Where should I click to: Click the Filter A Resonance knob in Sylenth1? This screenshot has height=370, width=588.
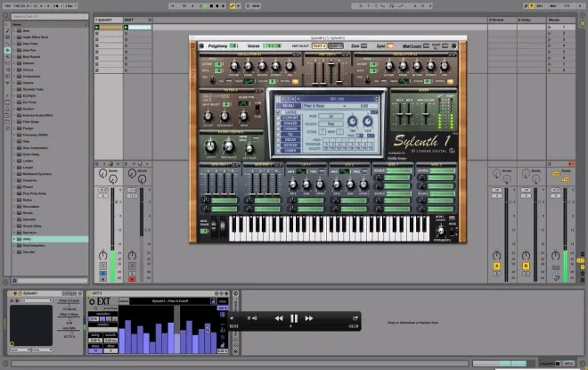tap(225, 116)
